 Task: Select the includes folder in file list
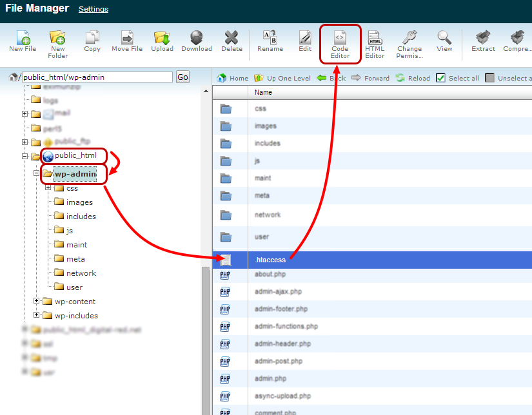[x=268, y=144]
